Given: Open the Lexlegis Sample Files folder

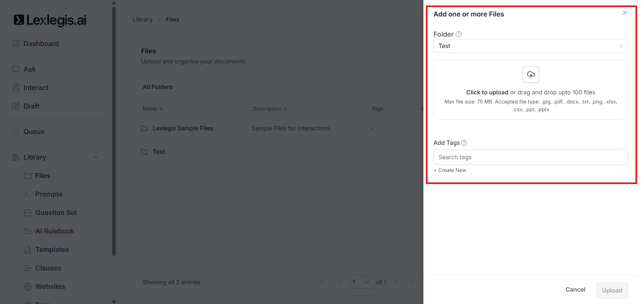Looking at the screenshot, I should tap(183, 128).
